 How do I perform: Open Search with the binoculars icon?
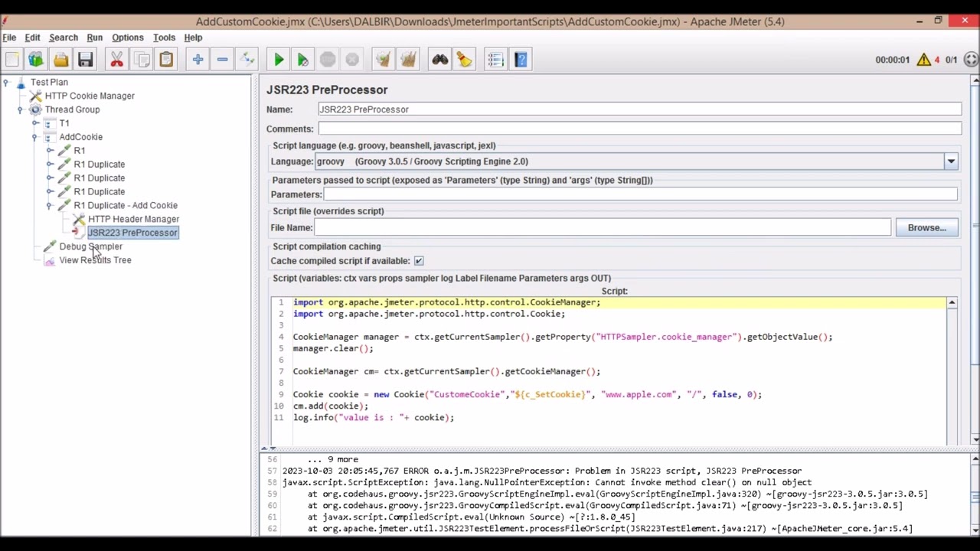click(439, 60)
